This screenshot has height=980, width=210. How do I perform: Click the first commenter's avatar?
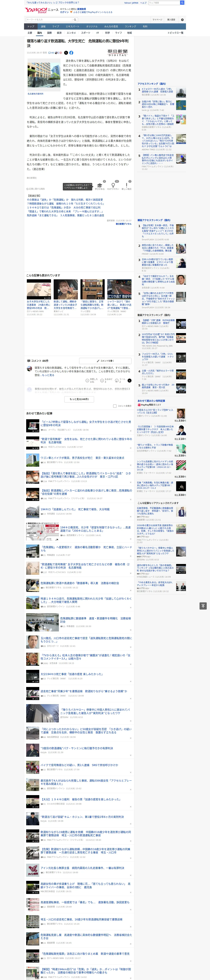29,369
